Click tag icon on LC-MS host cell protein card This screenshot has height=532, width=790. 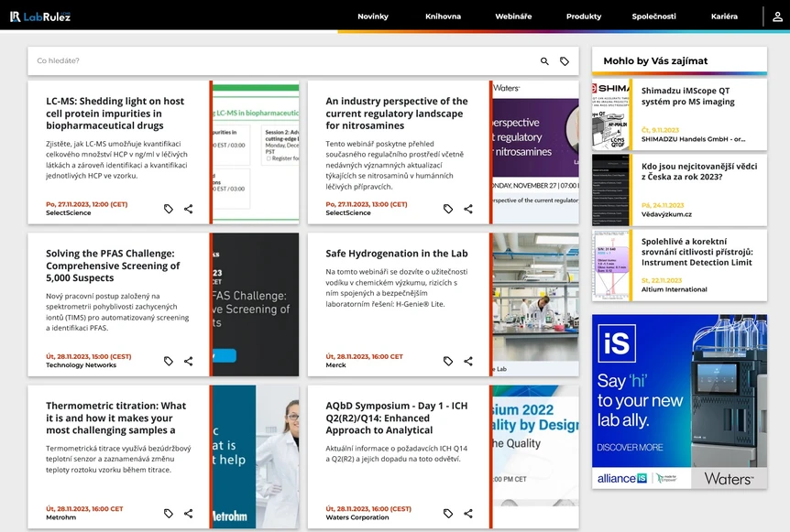click(169, 209)
